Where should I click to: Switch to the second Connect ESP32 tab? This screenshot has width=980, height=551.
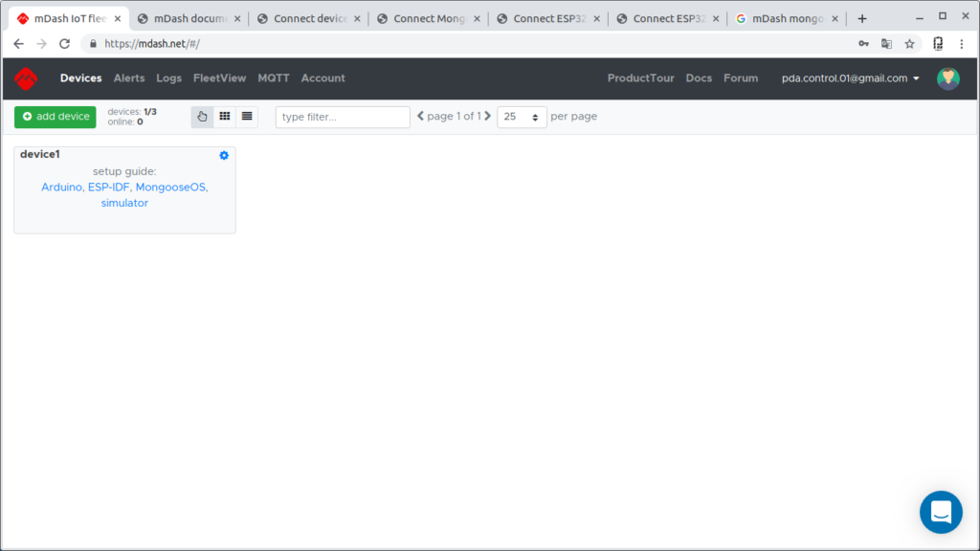667,19
